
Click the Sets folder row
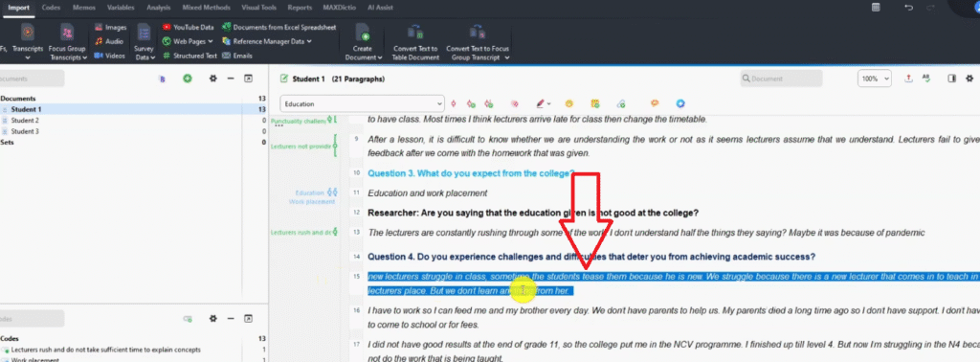point(134,143)
